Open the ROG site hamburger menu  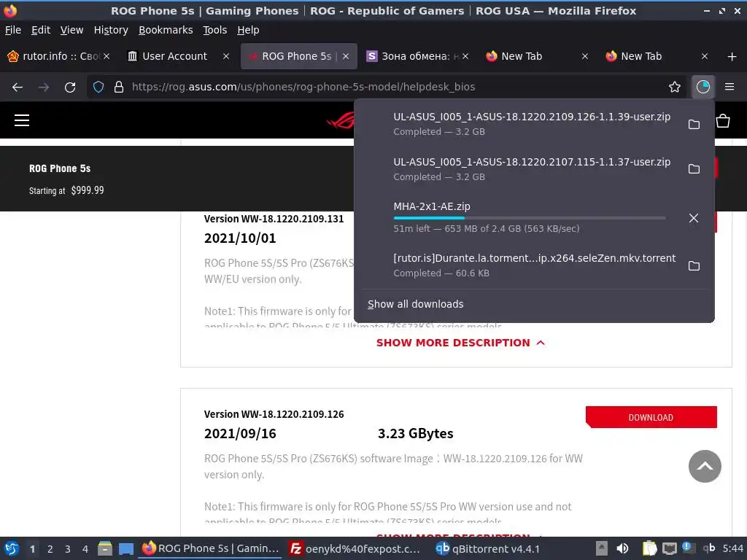(x=22, y=120)
